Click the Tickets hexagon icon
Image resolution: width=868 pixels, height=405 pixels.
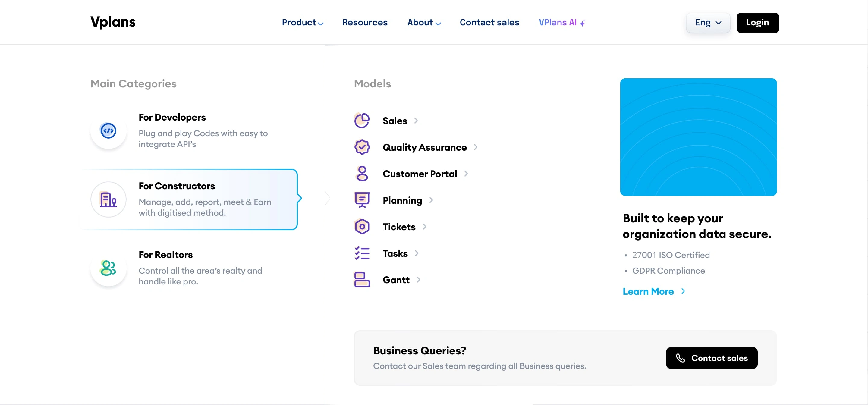[x=362, y=227]
